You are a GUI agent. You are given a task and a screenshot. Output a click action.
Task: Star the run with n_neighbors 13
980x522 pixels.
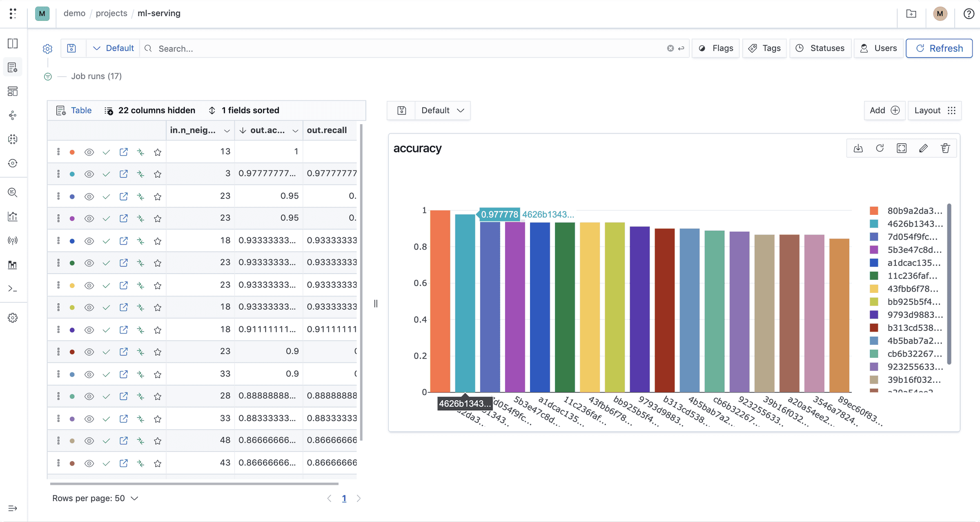pyautogui.click(x=158, y=152)
